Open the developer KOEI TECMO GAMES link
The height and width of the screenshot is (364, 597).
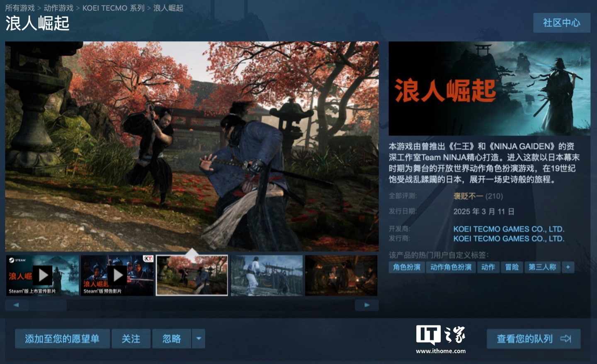(x=509, y=229)
